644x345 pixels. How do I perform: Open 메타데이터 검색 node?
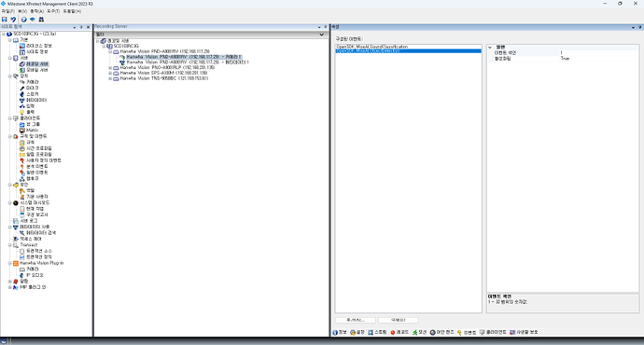pos(41,233)
